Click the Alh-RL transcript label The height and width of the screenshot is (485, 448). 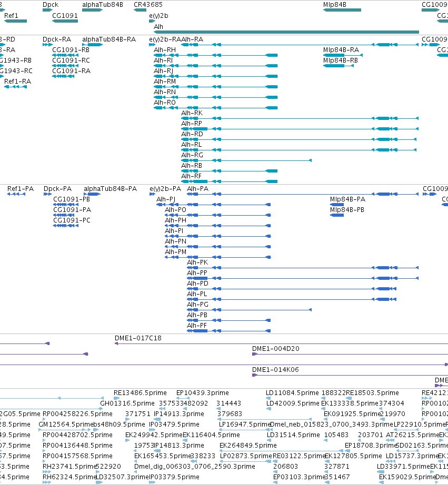click(x=191, y=145)
